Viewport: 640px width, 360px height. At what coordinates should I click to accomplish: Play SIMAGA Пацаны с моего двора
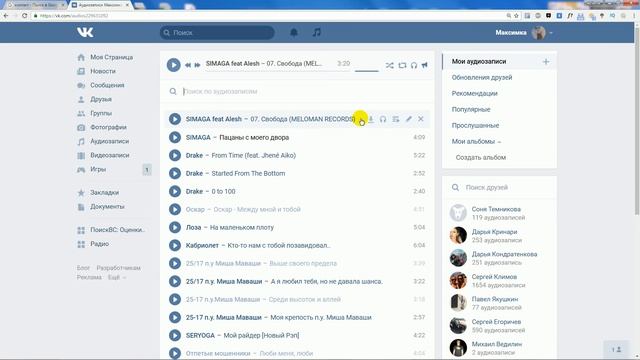175,137
